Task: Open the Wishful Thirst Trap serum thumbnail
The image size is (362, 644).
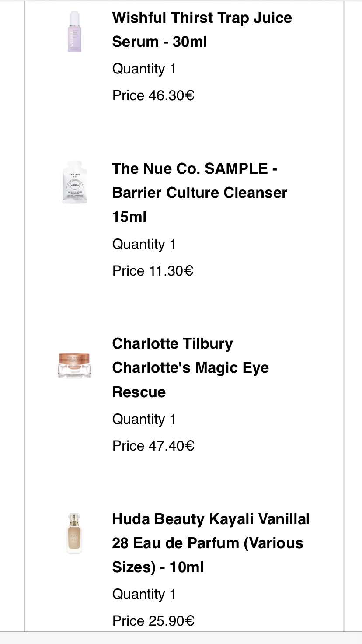Action: [74, 31]
